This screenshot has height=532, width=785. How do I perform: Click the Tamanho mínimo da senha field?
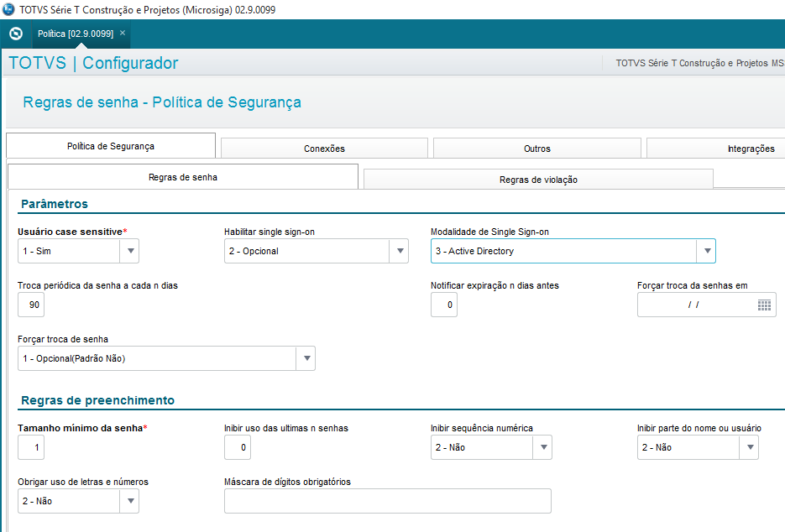click(31, 447)
